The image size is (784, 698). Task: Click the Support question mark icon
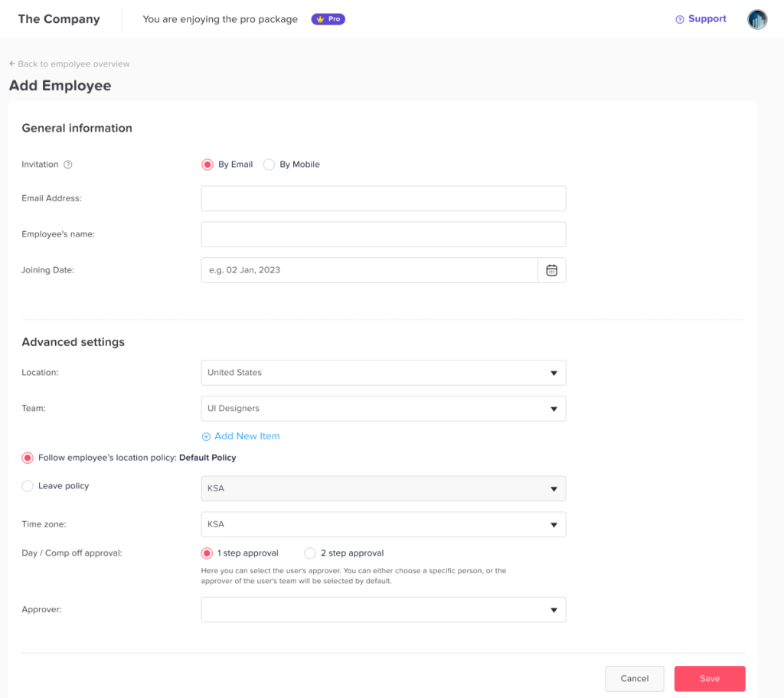679,20
